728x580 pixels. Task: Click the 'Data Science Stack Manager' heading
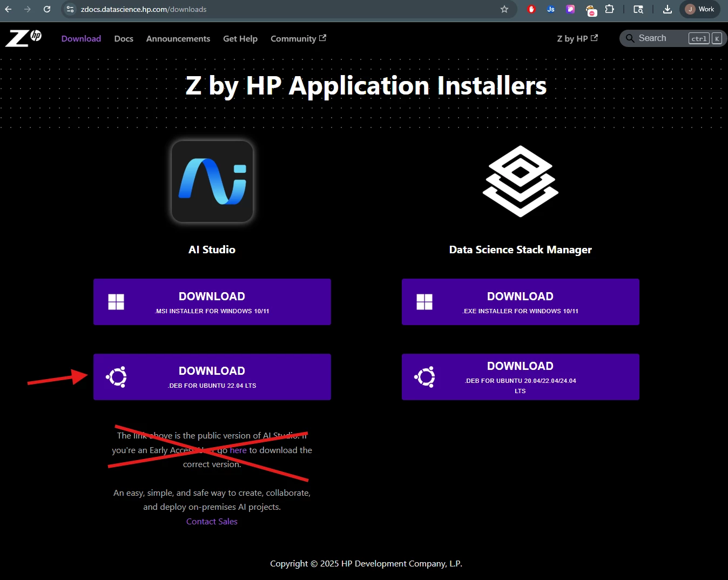point(521,249)
